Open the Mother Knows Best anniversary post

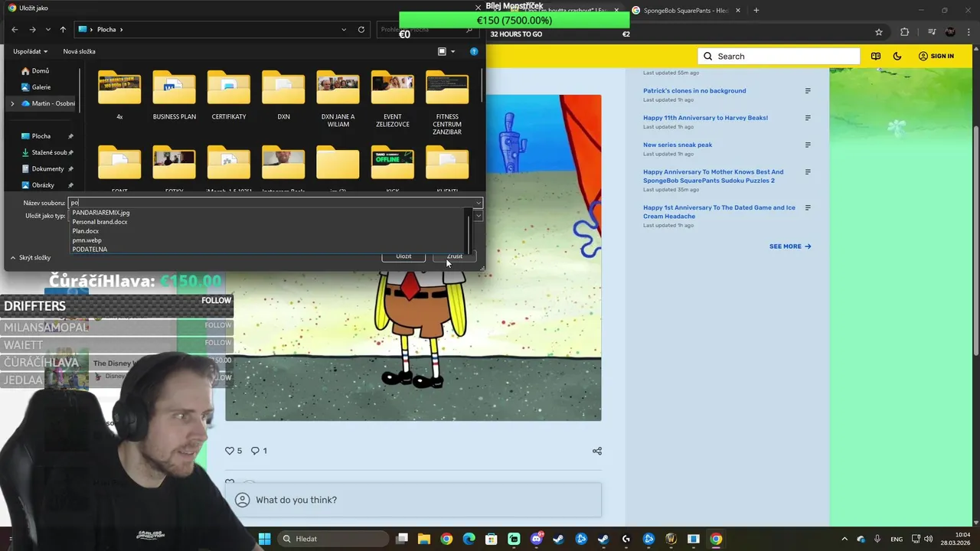pyautogui.click(x=713, y=176)
